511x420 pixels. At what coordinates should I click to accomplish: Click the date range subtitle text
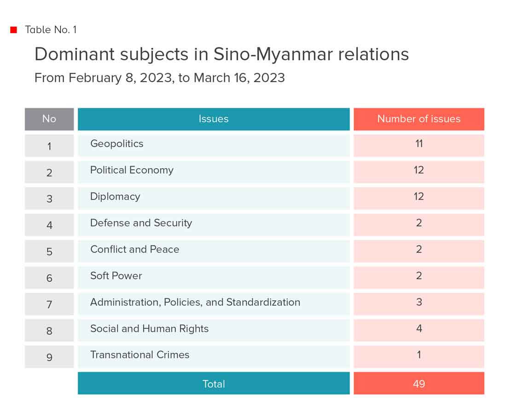[x=159, y=77]
